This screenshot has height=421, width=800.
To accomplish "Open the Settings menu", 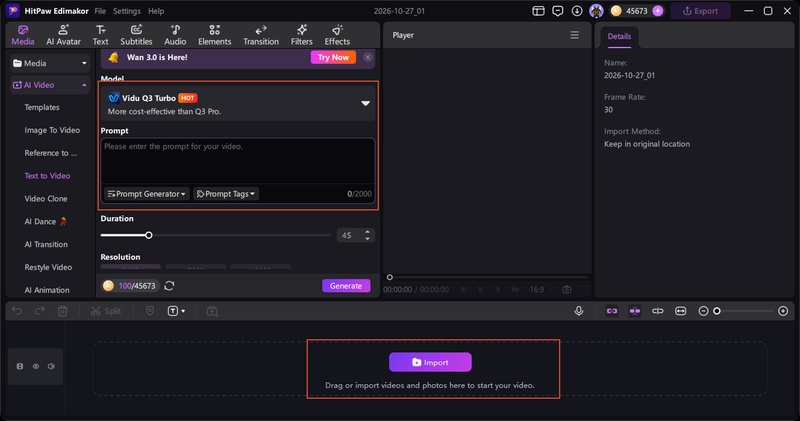I will click(x=127, y=11).
